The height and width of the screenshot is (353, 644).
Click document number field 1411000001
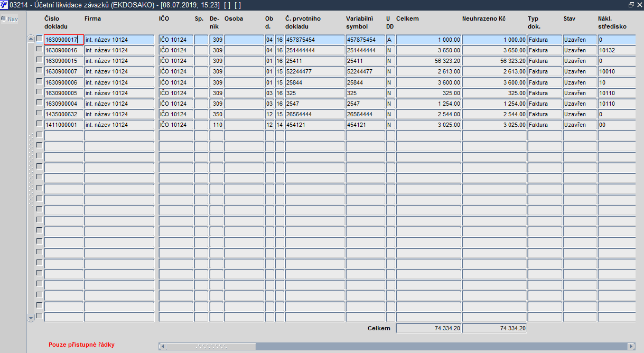click(x=64, y=125)
